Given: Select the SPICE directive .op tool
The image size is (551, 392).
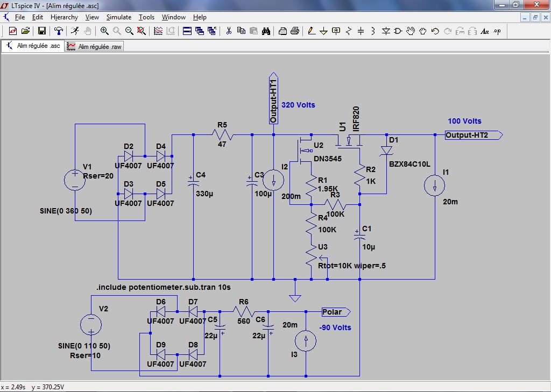Looking at the screenshot, I should coord(497,31).
